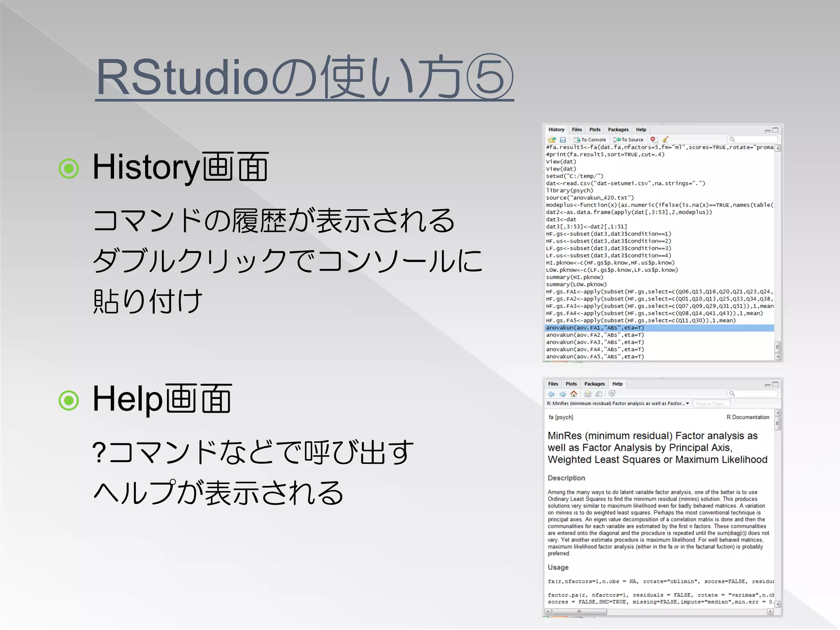Select the dat3[,3:53]<-dat2[,1:51] history row

click(660, 227)
